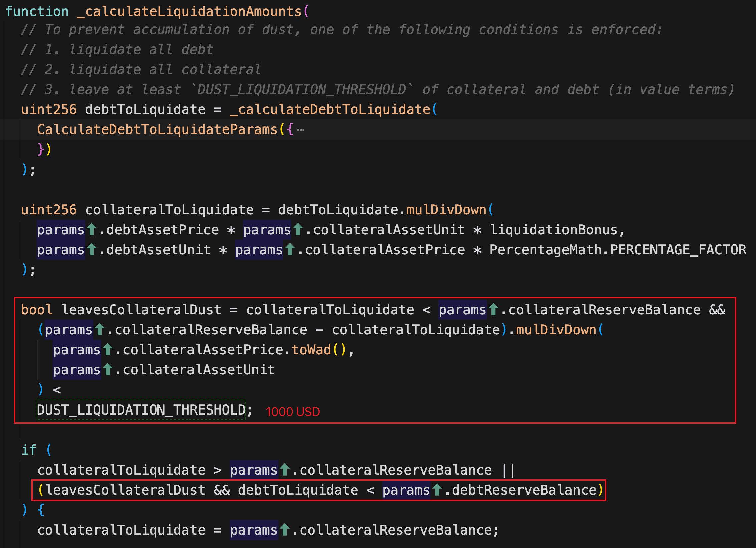
Task: Click the arrow before .collateralAssetUnit * liquidationBonus
Action: click(298, 230)
